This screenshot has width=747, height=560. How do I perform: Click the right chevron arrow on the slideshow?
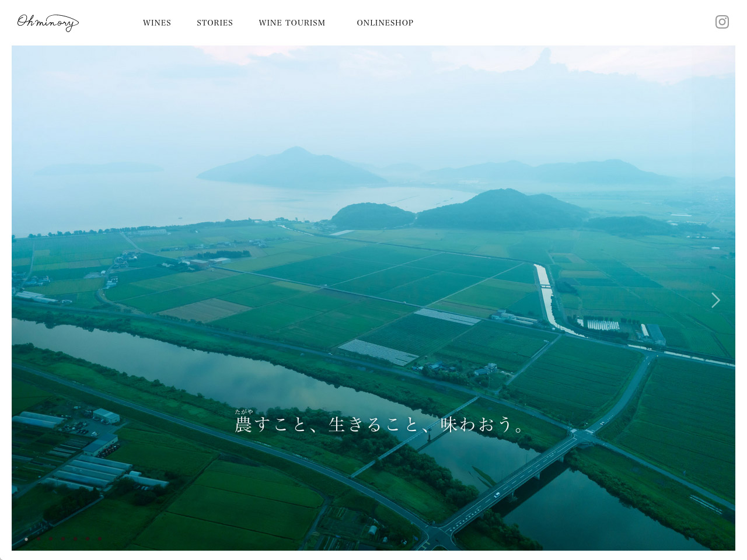(x=715, y=300)
